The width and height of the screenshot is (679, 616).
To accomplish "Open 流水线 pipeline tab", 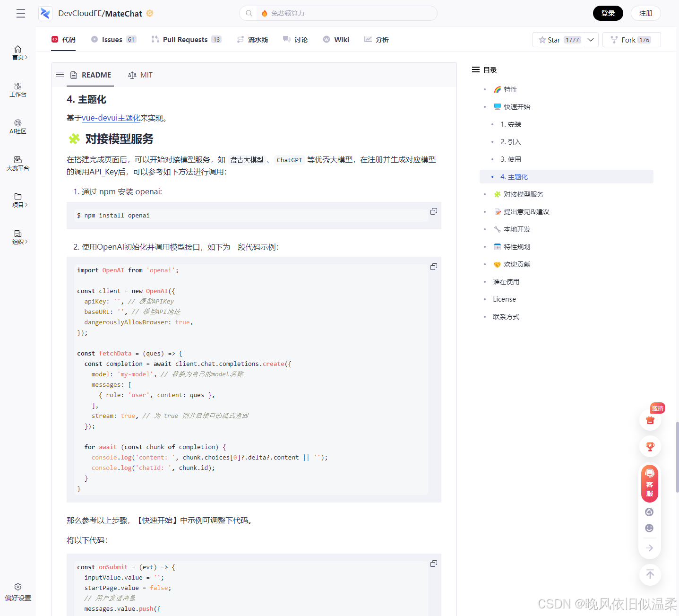I will pyautogui.click(x=252, y=40).
